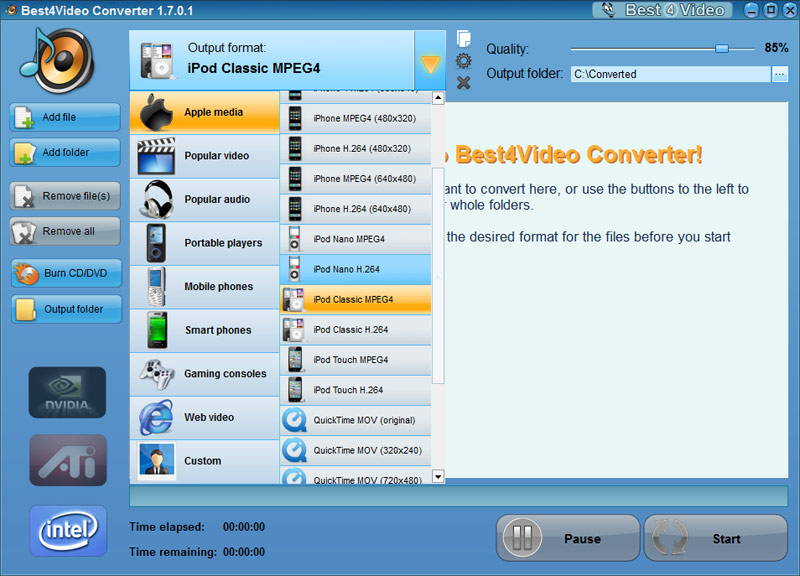Screen dimensions: 800x576
Task: Pause the conversion
Action: (568, 538)
